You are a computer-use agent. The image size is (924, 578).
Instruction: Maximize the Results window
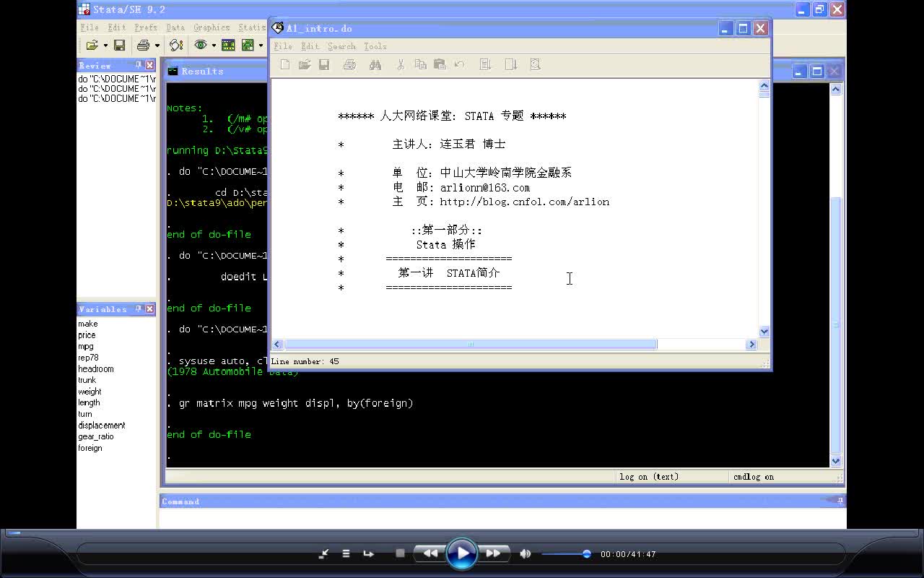tap(816, 72)
